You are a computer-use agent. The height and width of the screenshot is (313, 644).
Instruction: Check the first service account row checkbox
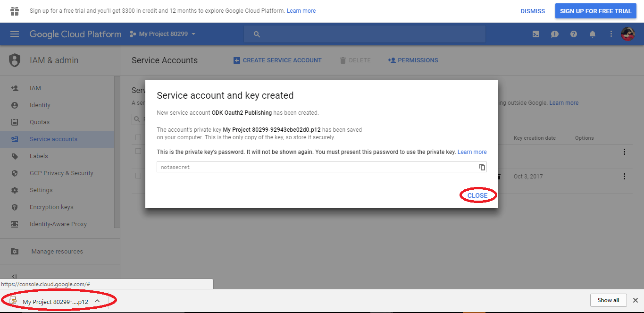tap(138, 151)
